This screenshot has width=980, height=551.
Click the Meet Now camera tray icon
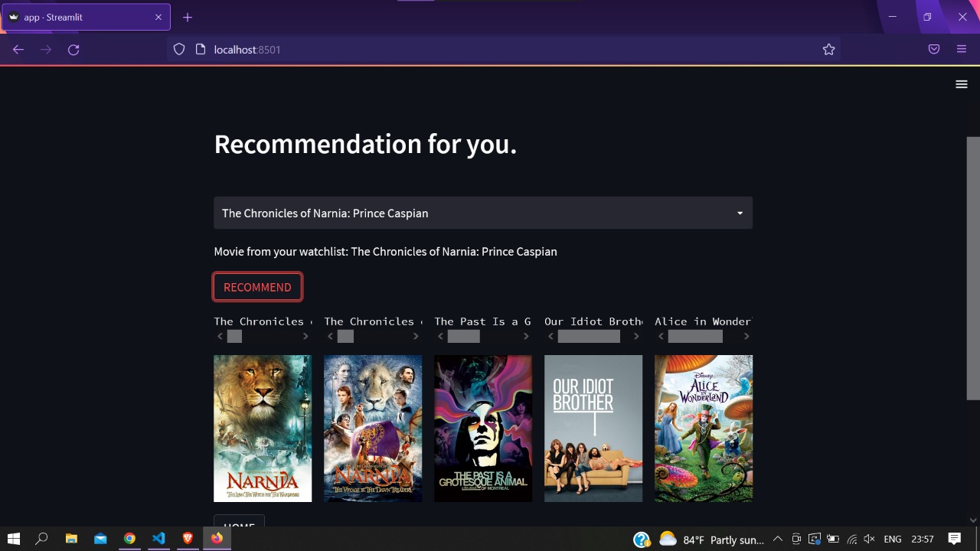click(796, 540)
